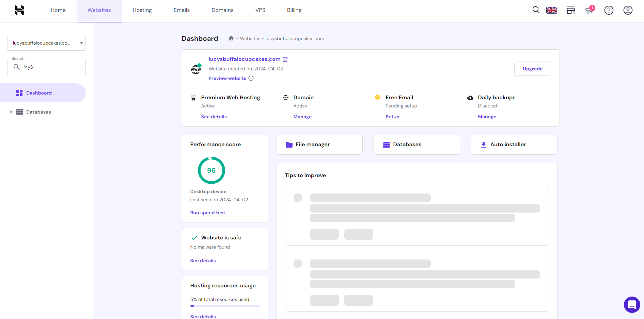Click the breadcrumb home icon
The image size is (644, 319).
[231, 38]
